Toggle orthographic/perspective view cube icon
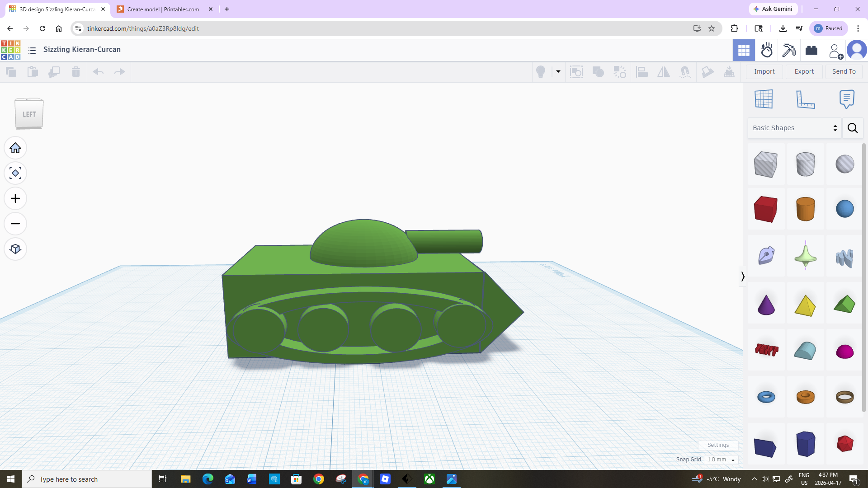 [x=15, y=249]
